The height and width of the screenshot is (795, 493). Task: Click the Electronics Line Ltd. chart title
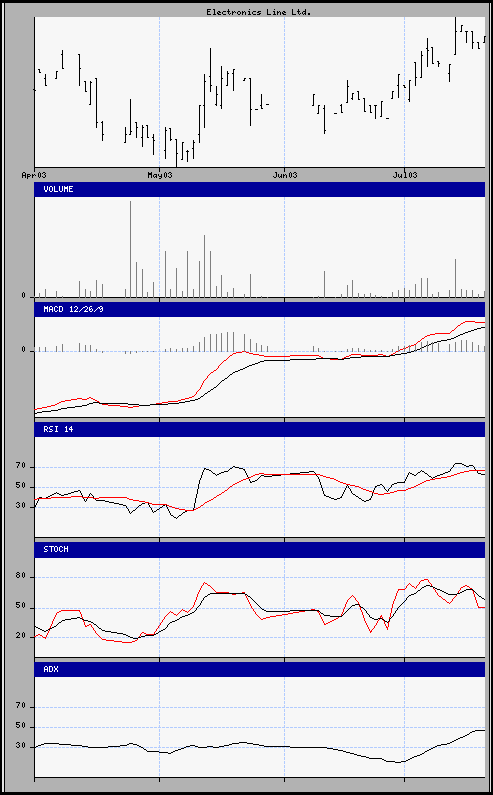pyautogui.click(x=259, y=12)
